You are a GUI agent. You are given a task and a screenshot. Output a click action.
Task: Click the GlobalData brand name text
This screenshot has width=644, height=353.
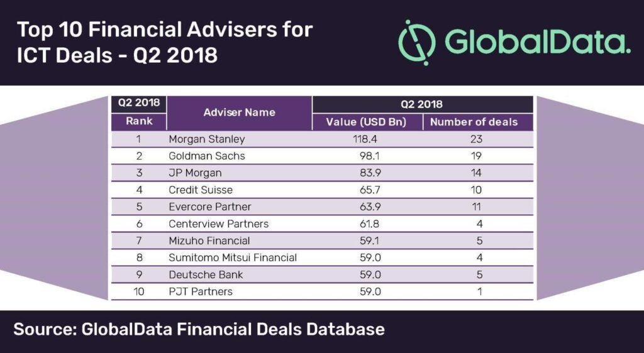click(537, 42)
